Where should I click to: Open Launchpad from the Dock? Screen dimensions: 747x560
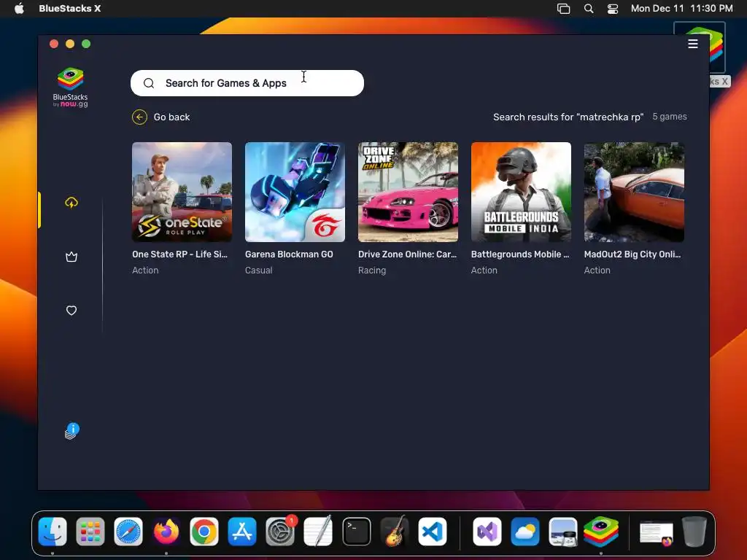pos(90,532)
